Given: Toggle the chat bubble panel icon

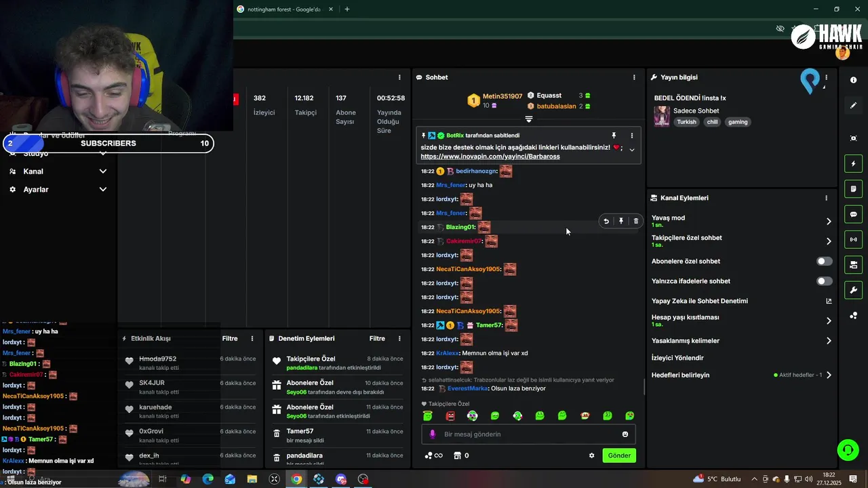Looking at the screenshot, I should coord(853,214).
